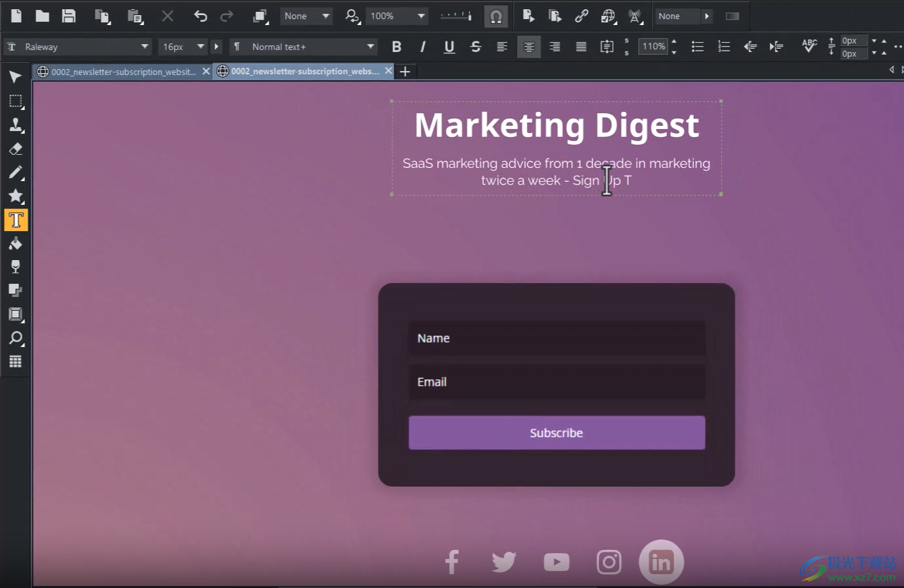Select the Pencil tool
904x588 pixels.
16,173
